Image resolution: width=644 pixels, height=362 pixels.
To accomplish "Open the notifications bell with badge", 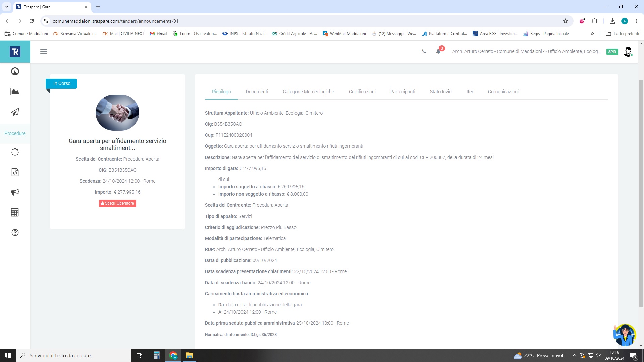I will 438,51.
